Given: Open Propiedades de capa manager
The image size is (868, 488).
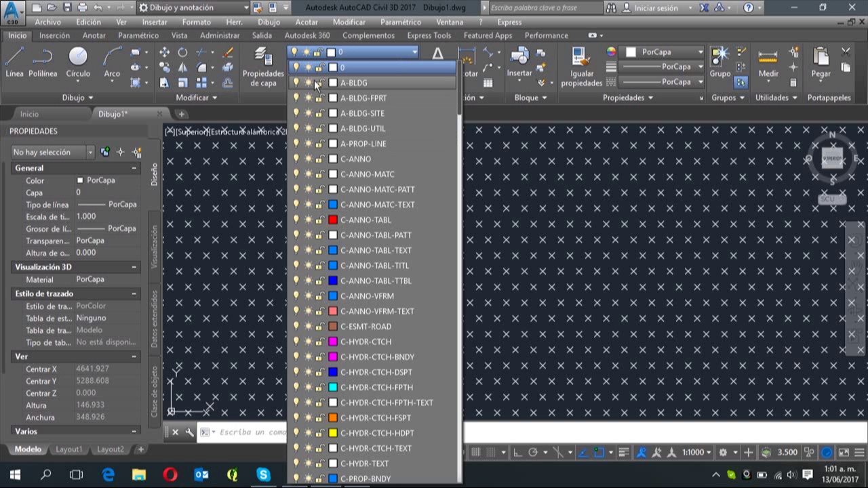Looking at the screenshot, I should click(x=263, y=66).
